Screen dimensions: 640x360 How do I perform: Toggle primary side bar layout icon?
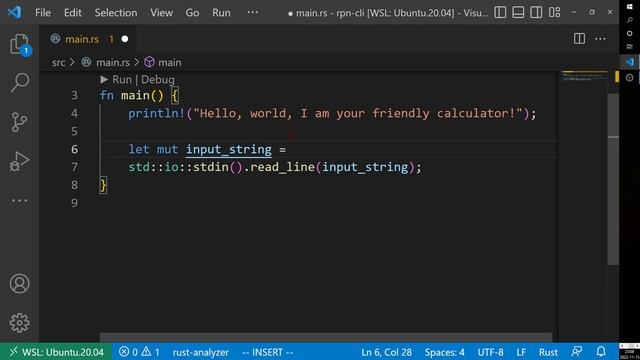point(500,12)
